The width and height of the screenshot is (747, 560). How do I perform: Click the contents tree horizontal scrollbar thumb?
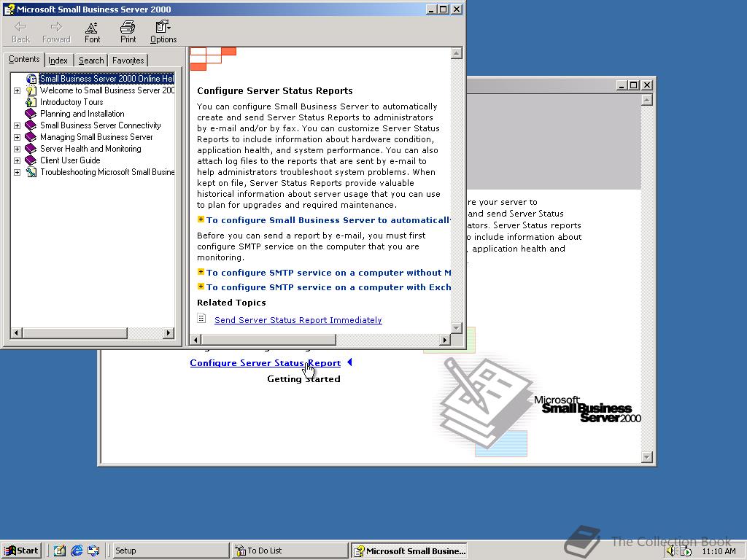point(74,332)
